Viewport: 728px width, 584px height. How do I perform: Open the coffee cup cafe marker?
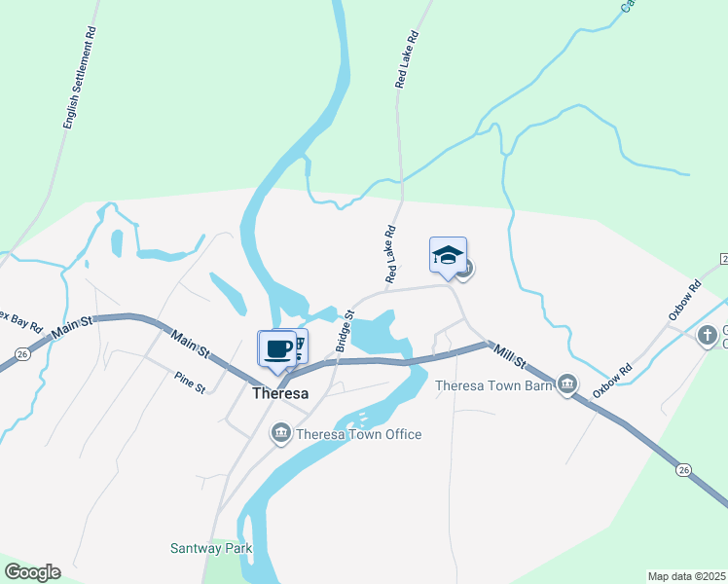tap(277, 350)
